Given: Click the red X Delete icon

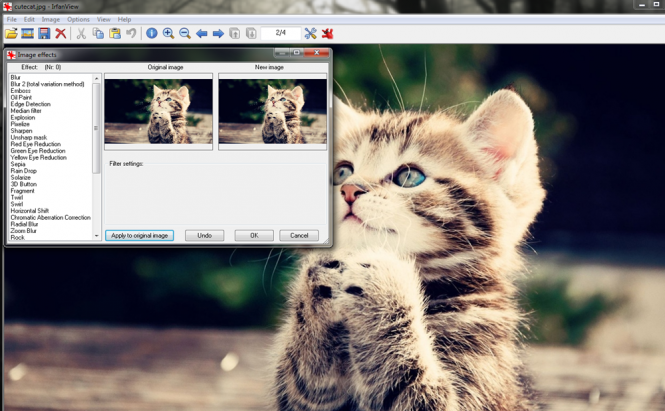Looking at the screenshot, I should click(61, 33).
